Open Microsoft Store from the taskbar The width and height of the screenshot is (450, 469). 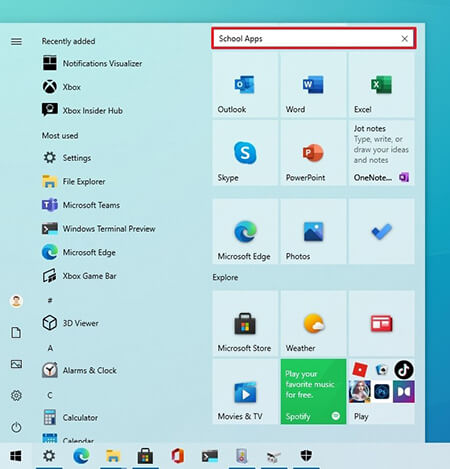145,456
